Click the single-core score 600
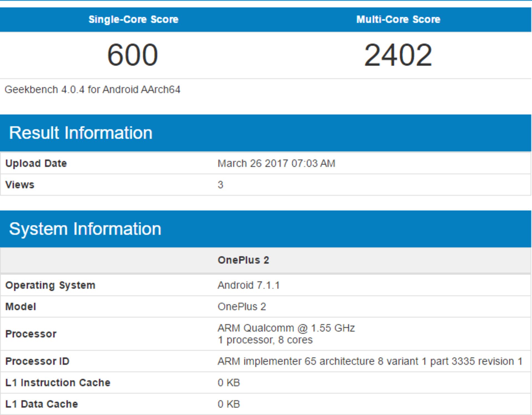This screenshot has width=532, height=415. click(x=132, y=55)
